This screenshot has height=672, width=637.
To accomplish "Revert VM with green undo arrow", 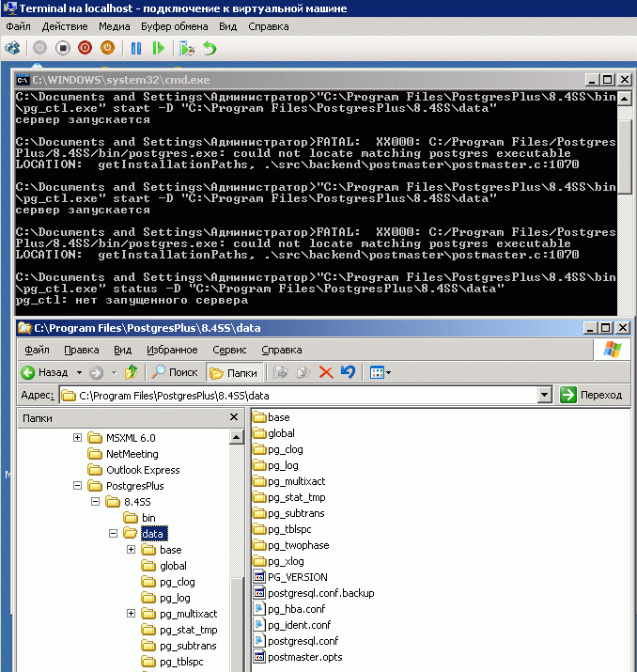I will click(x=210, y=48).
